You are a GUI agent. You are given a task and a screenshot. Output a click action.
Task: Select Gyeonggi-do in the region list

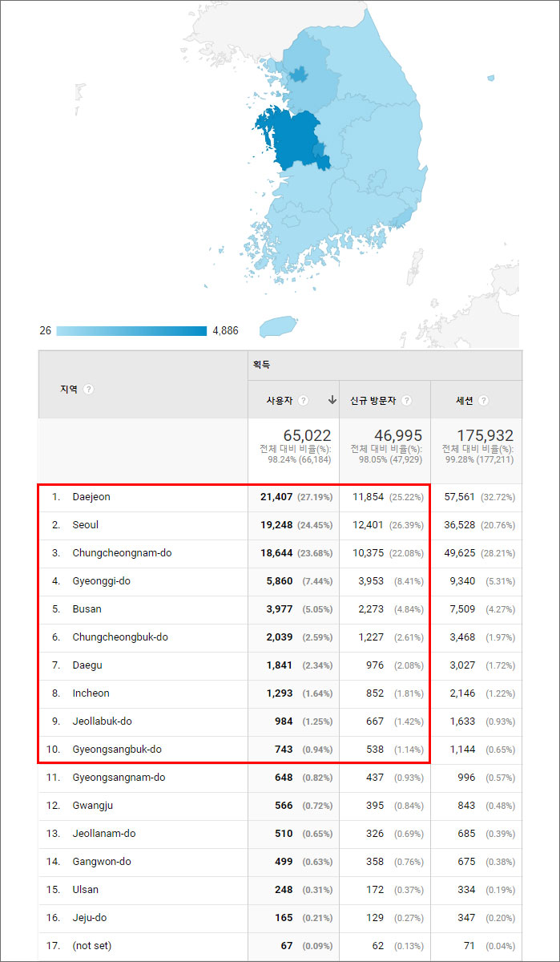tap(101, 581)
